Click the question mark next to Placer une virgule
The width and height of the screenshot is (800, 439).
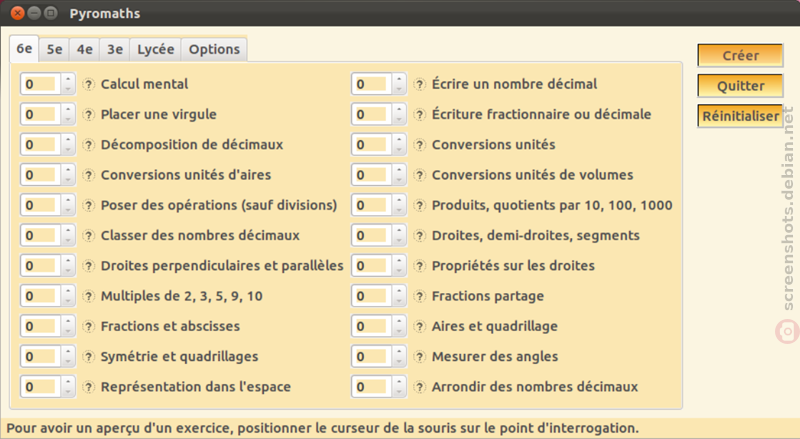click(89, 114)
